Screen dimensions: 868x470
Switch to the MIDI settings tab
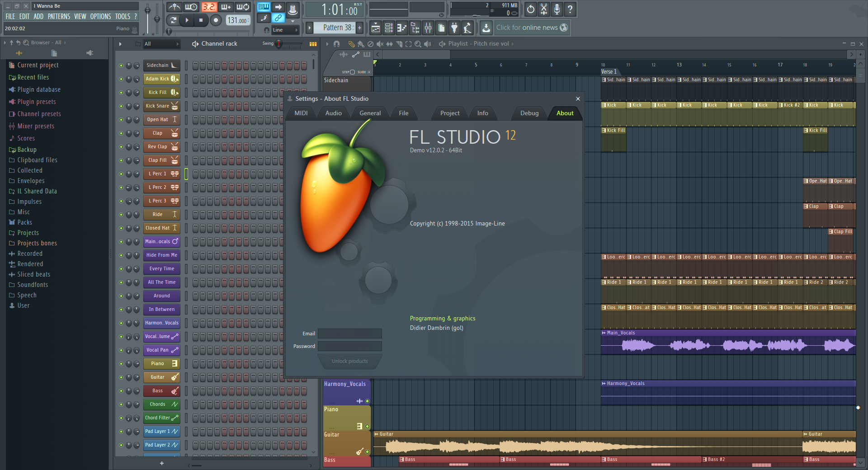click(301, 113)
